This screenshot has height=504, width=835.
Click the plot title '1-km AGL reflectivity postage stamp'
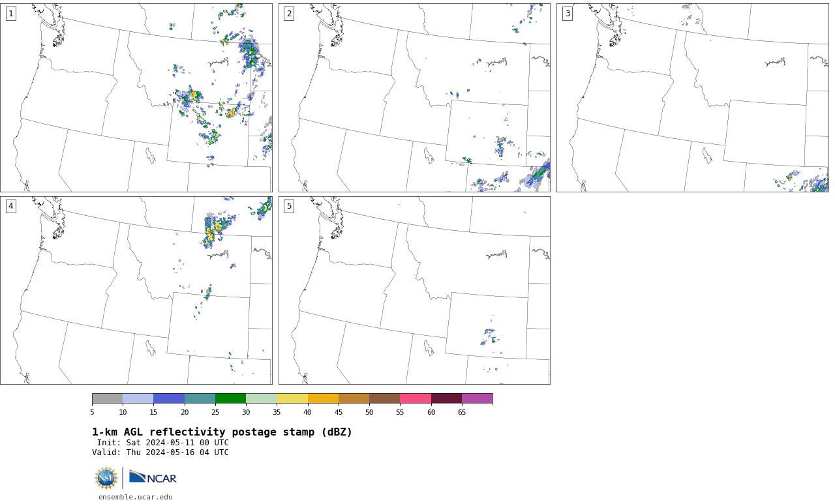point(222,432)
